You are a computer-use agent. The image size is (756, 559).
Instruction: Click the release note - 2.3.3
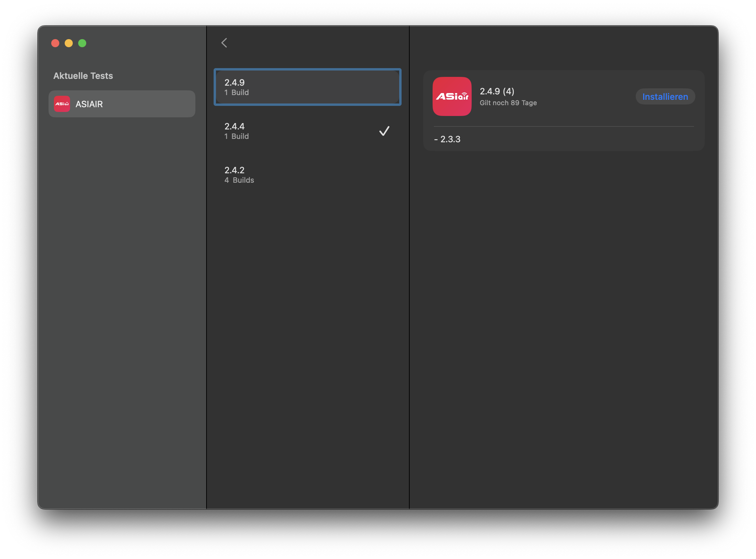pyautogui.click(x=447, y=139)
